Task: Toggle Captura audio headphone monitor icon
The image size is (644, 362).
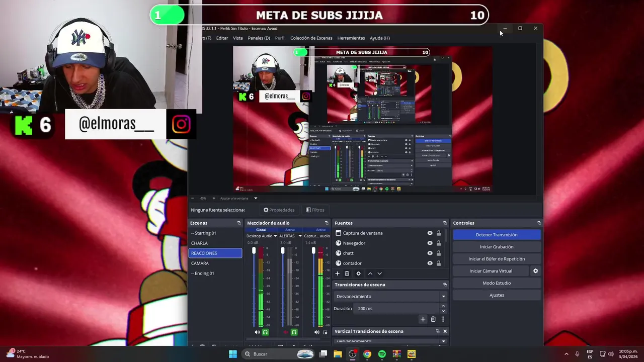Action: (x=325, y=332)
